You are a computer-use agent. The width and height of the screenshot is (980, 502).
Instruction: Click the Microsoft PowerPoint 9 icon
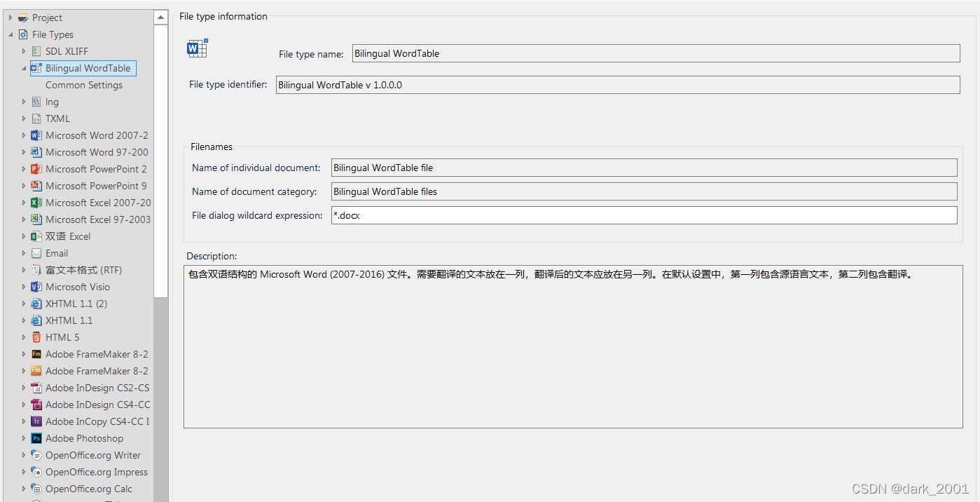(36, 186)
